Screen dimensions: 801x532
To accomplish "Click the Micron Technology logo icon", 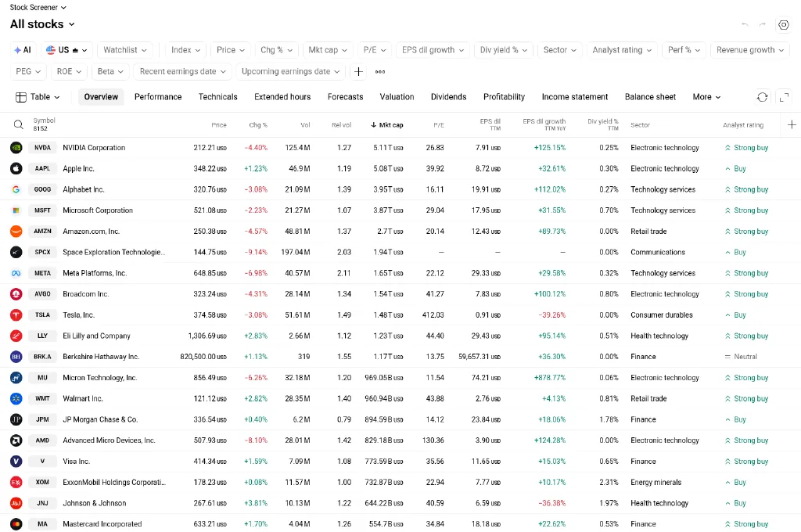I will [16, 378].
